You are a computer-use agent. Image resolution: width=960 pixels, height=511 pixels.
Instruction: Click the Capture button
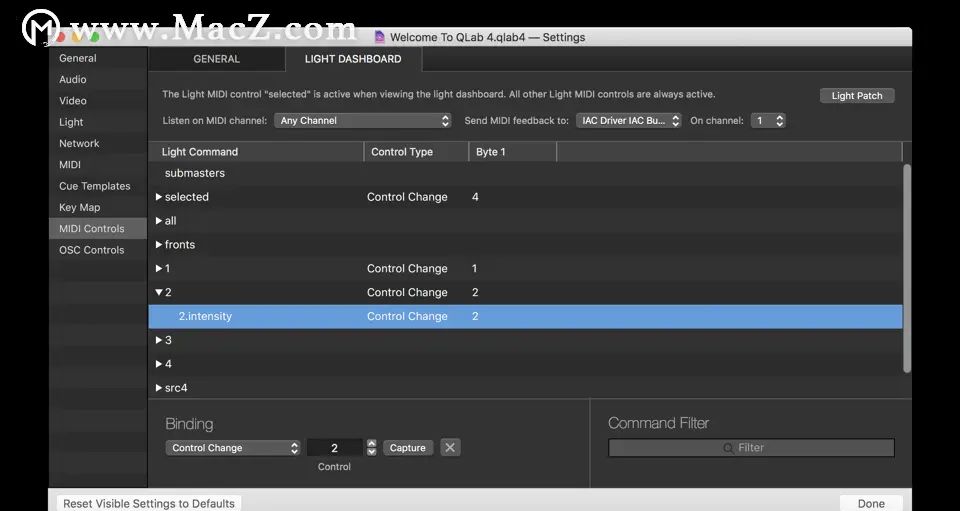tap(408, 448)
